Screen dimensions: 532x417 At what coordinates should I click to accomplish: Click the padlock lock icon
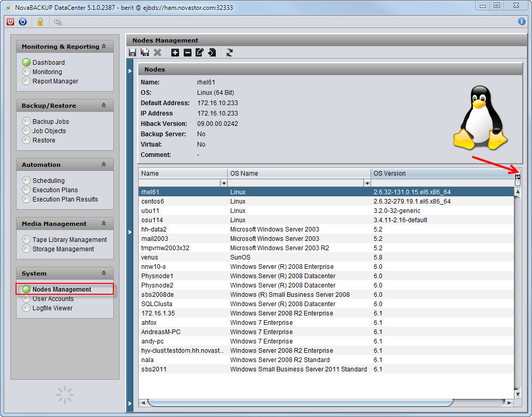(x=40, y=22)
